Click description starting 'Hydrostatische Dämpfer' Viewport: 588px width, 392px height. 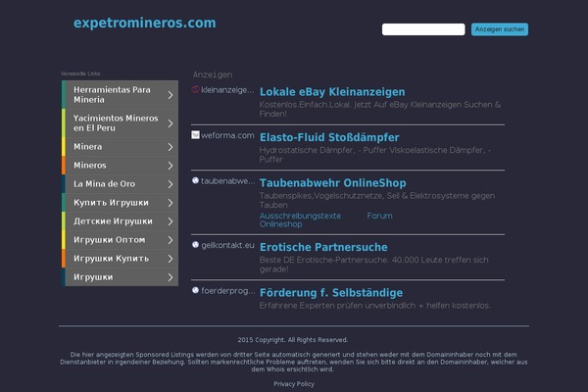coord(375,155)
